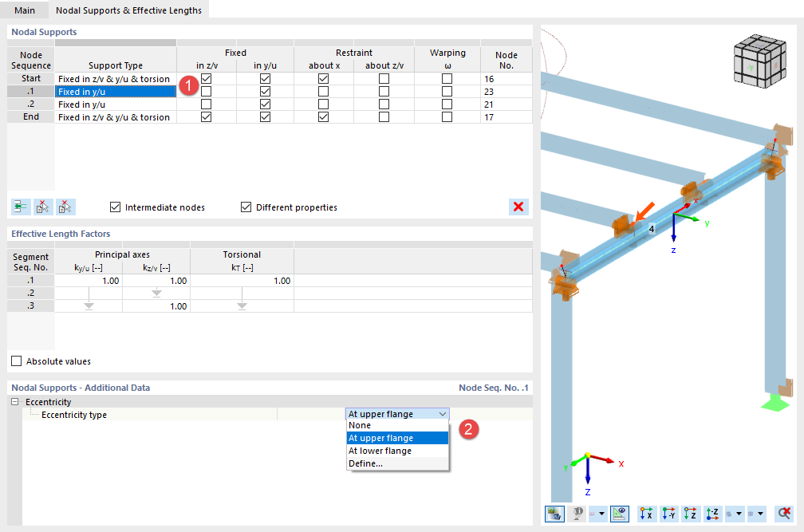Screen dimensions: 804x532
Task: View model in X direction
Action: [647, 514]
